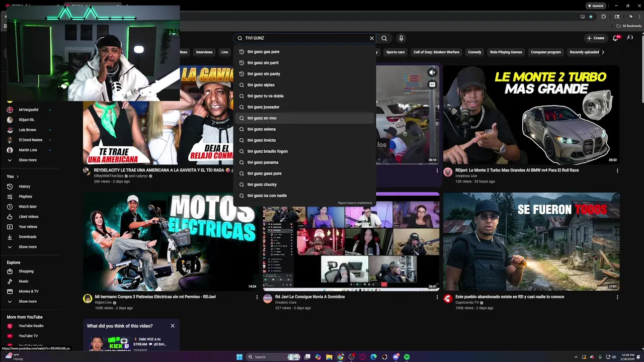The image size is (644, 362).
Task: Select suggestion 'tivi gunz tu va dobla'
Action: [x=305, y=96]
